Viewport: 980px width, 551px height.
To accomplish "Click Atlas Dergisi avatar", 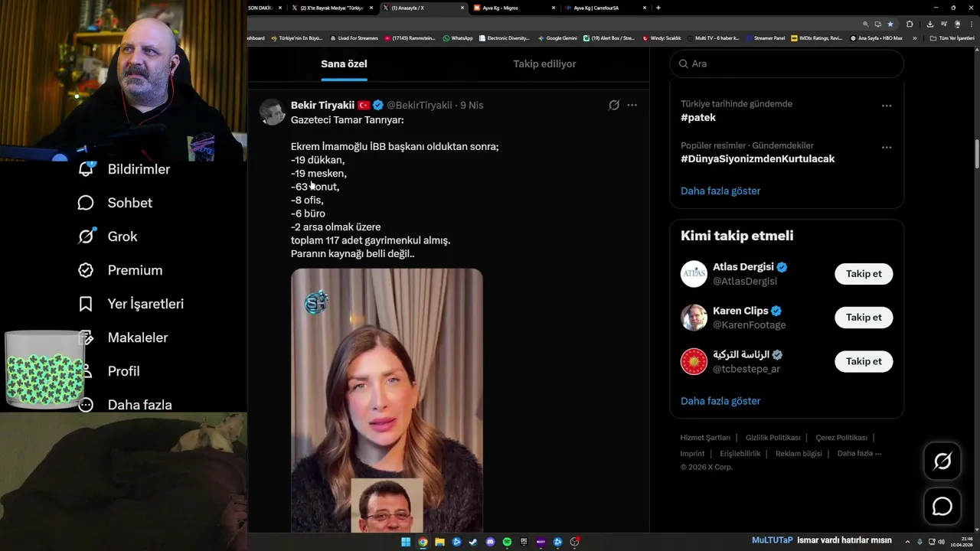I will pyautogui.click(x=694, y=274).
